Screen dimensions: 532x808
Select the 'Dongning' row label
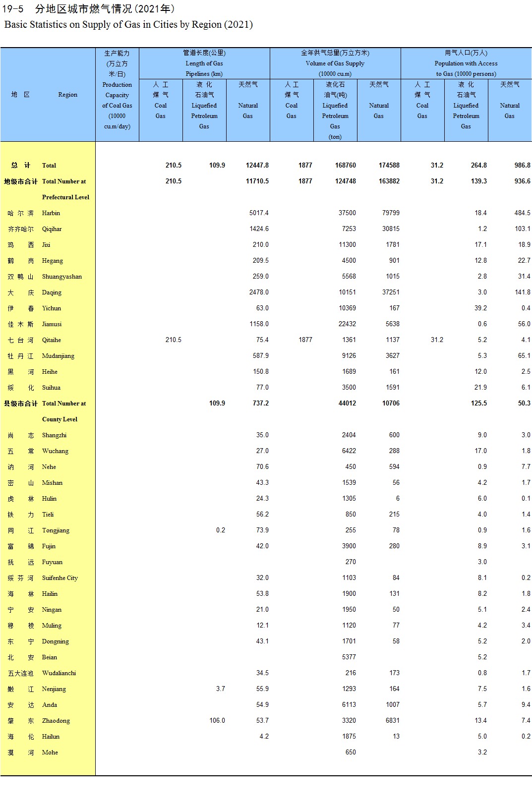(x=56, y=641)
